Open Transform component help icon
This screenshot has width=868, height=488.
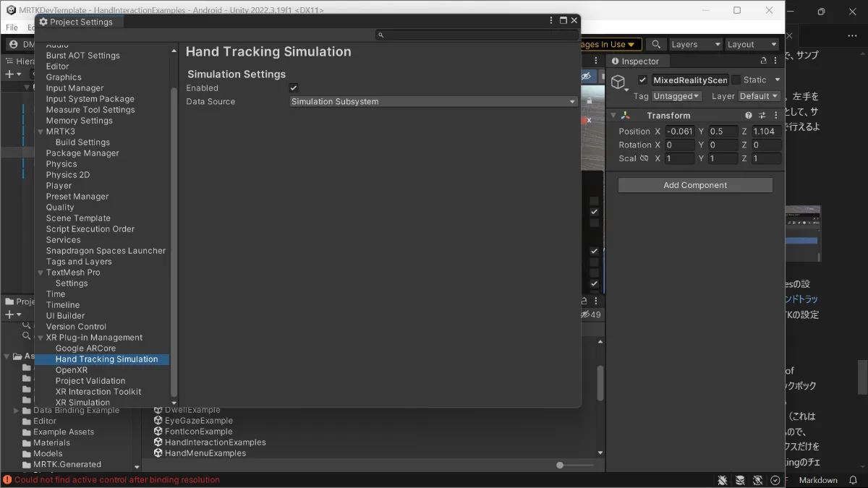click(749, 116)
